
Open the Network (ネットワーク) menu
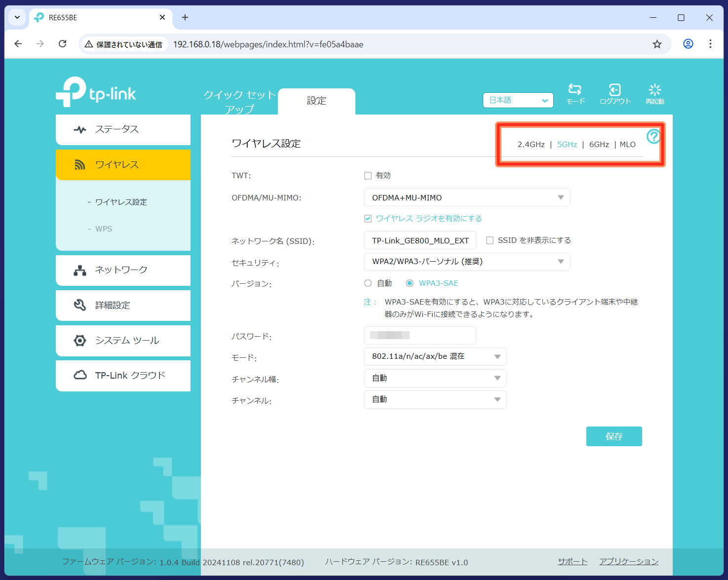click(123, 270)
